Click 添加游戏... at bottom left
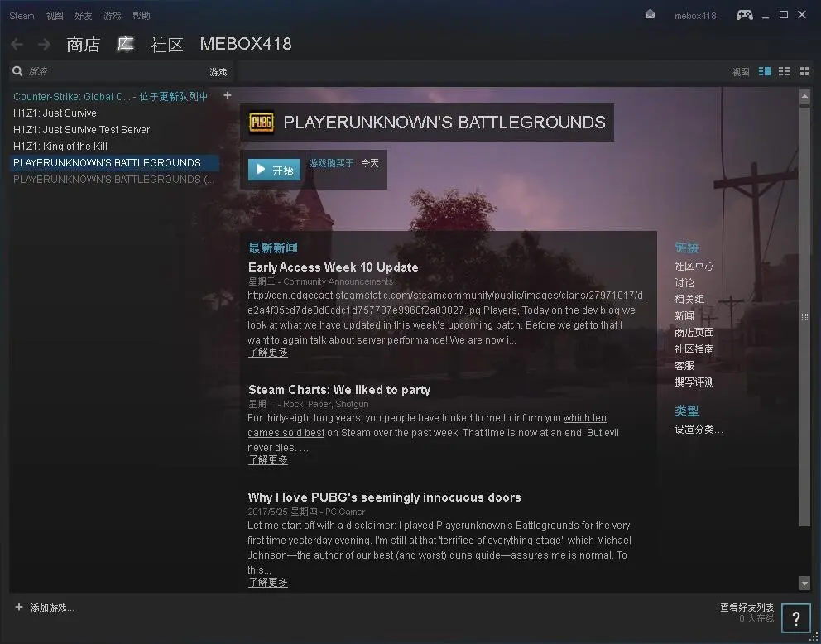The image size is (821, 644). (52, 608)
